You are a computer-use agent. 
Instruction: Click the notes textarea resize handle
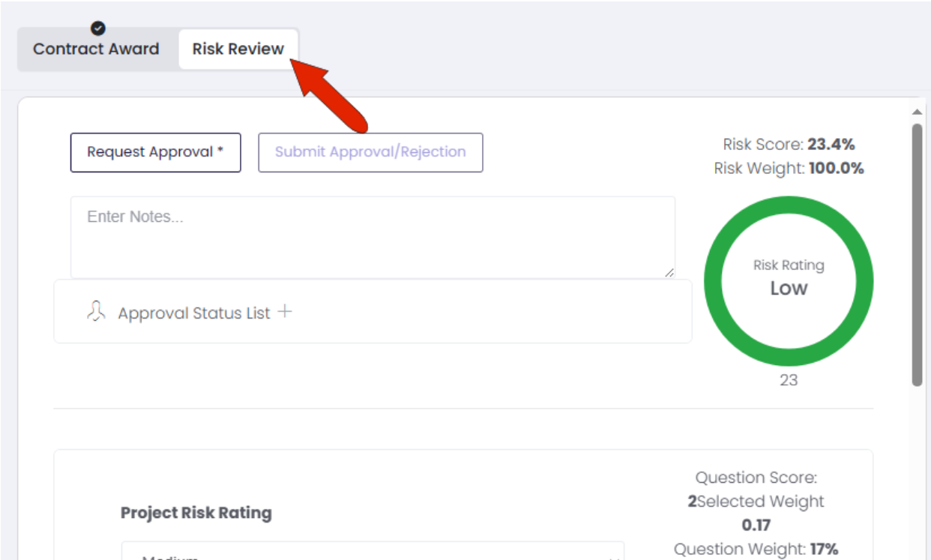point(669,273)
